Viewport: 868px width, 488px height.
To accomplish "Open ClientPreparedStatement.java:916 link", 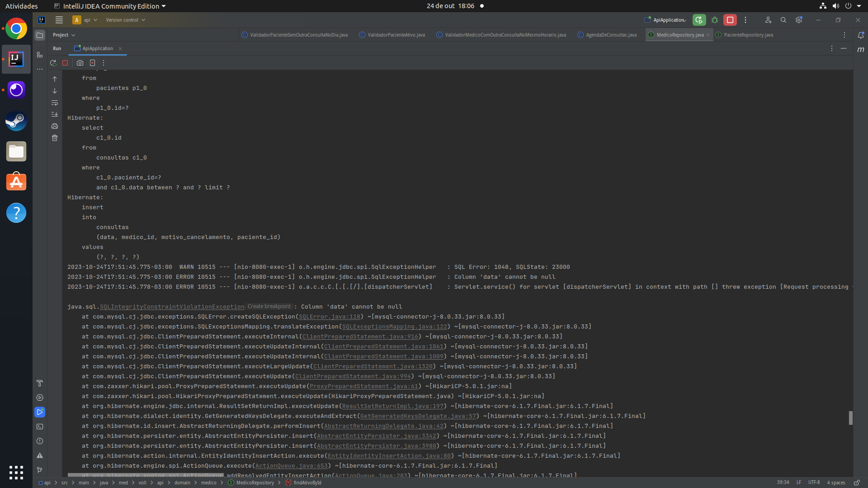I will [360, 337].
